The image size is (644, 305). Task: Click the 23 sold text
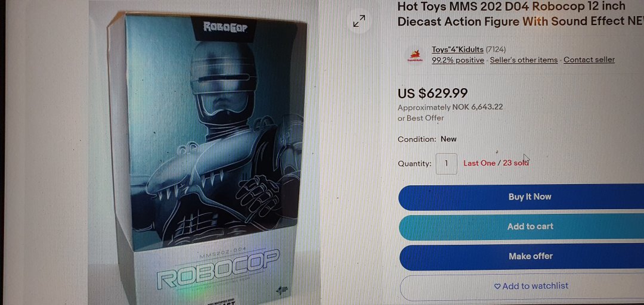pos(515,163)
